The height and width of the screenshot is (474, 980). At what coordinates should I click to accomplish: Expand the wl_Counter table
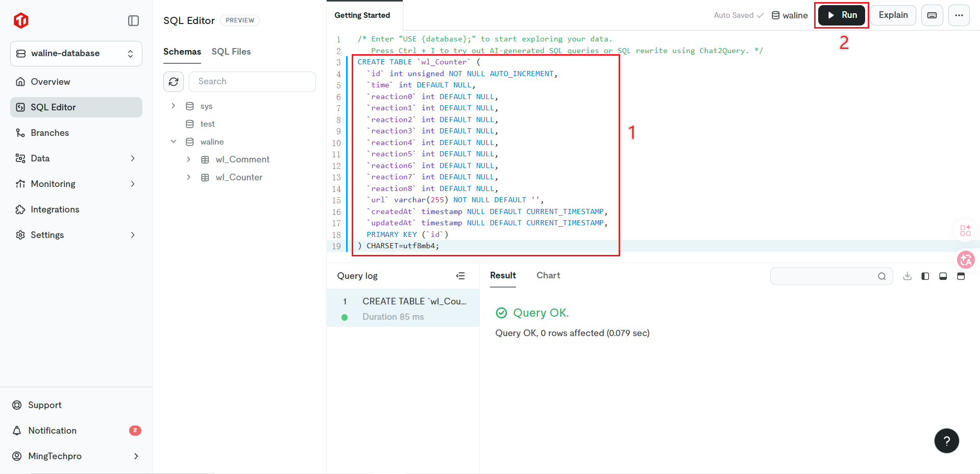click(x=189, y=177)
